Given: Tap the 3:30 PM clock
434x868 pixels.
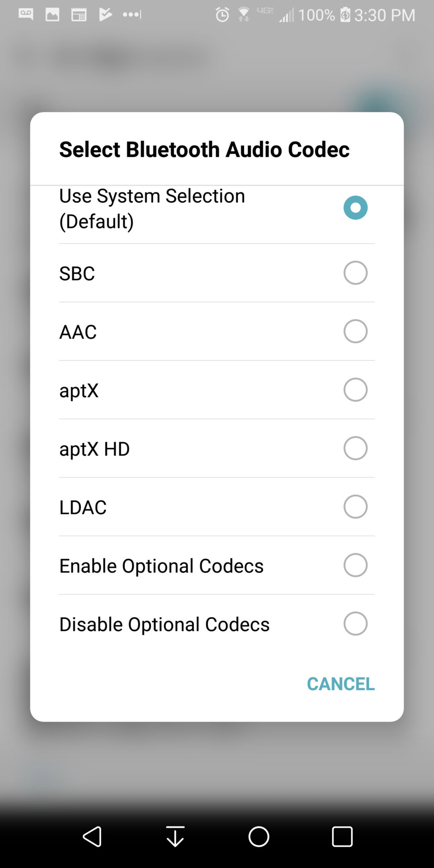Looking at the screenshot, I should [x=384, y=15].
